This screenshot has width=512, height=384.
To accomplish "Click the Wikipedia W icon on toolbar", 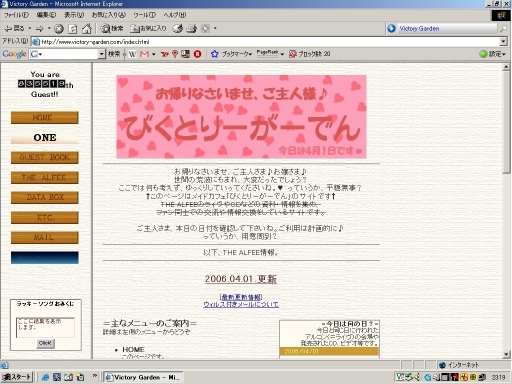I will pos(132,54).
